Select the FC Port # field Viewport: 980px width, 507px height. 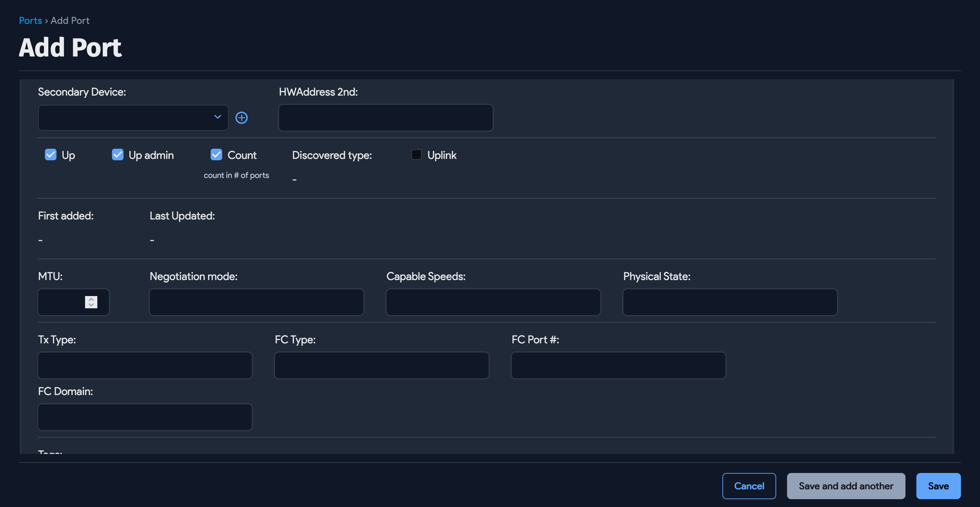[x=618, y=365]
